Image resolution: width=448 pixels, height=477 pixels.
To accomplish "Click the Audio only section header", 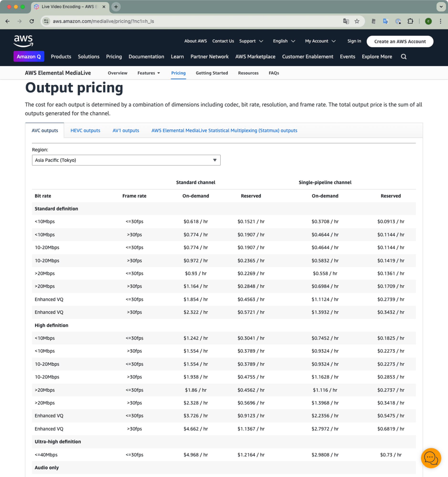I will click(47, 468).
